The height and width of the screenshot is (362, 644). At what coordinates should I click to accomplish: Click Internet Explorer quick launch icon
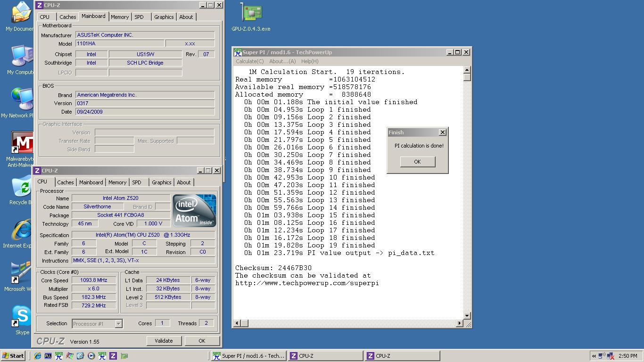coord(37,356)
